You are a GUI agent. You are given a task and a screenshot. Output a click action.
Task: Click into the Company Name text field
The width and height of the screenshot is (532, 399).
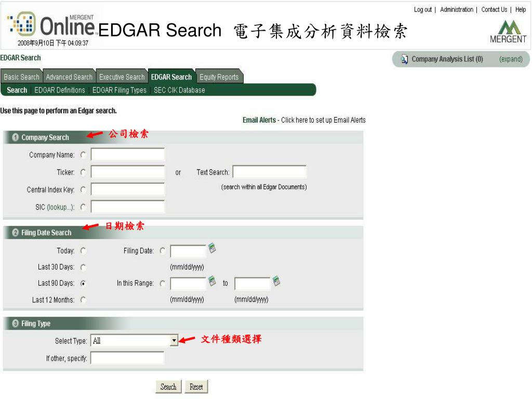[128, 154]
